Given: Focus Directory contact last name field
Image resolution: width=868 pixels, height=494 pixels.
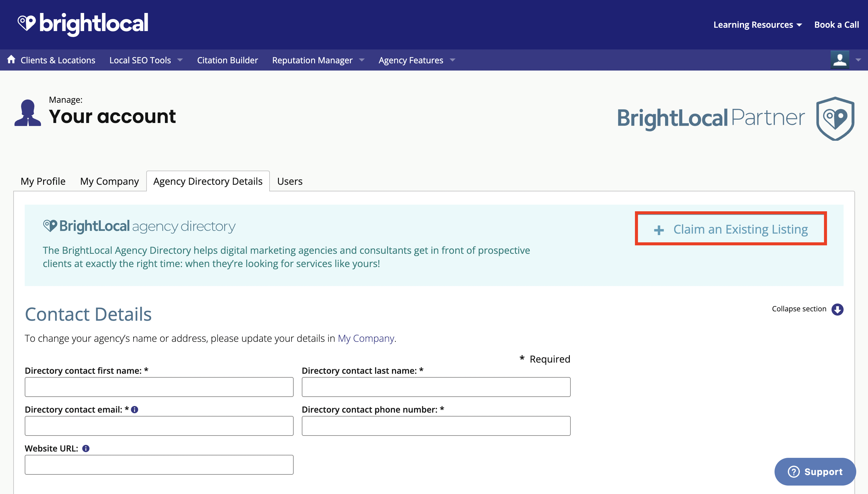Looking at the screenshot, I should coord(436,387).
